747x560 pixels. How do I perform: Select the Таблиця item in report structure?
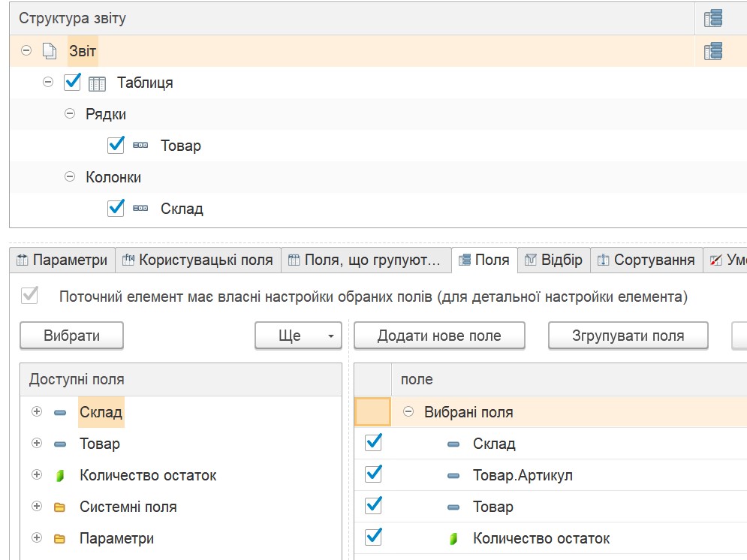click(x=145, y=83)
